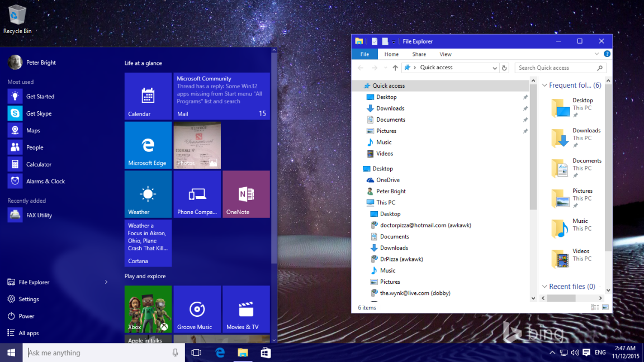The height and width of the screenshot is (362, 644).
Task: Switch to large thumbnails view in status bar
Action: pyautogui.click(x=607, y=307)
